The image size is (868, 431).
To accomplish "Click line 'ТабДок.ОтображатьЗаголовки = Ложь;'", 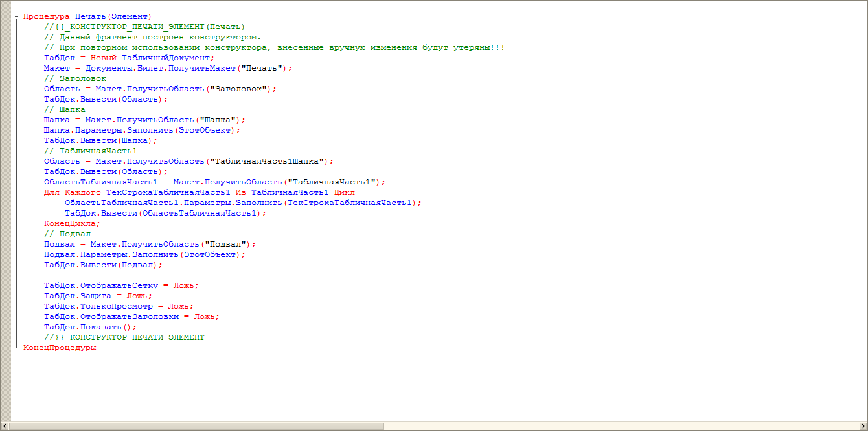I will point(131,317).
